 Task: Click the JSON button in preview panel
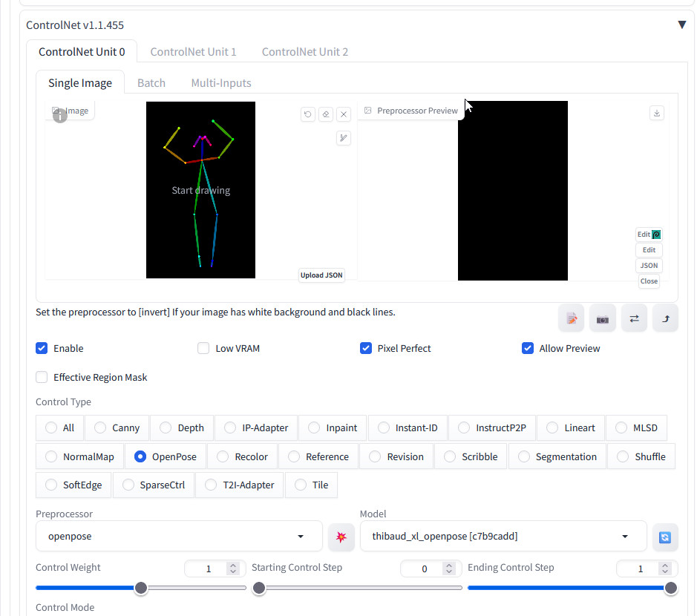[x=649, y=266]
